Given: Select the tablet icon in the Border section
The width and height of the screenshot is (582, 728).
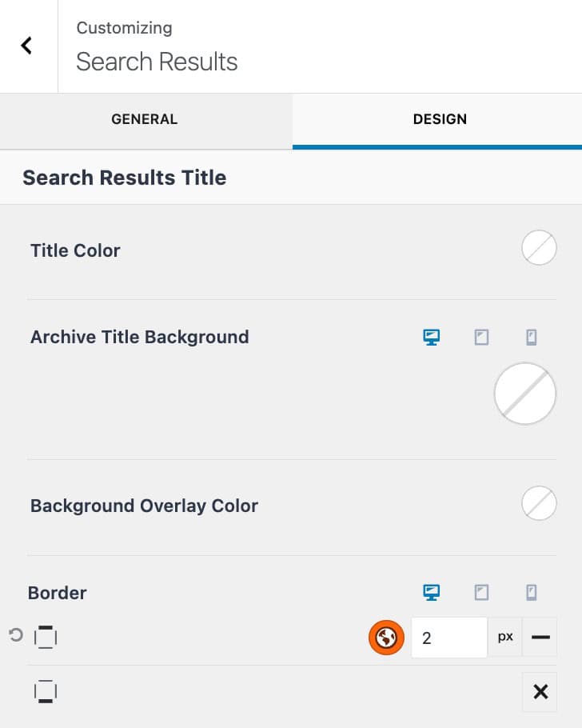Looking at the screenshot, I should (x=481, y=592).
